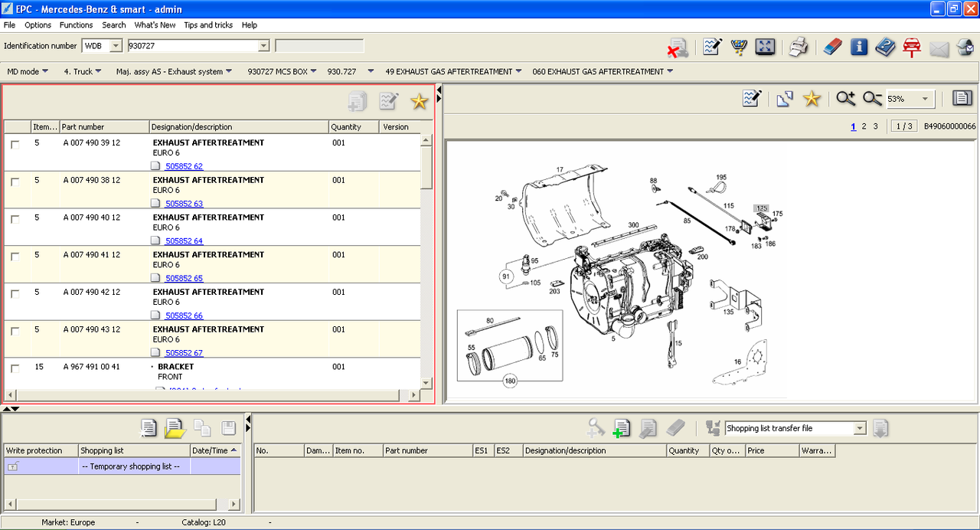This screenshot has width=980, height=530.
Task: Click the page view icon beside zoom box
Action: (962, 99)
